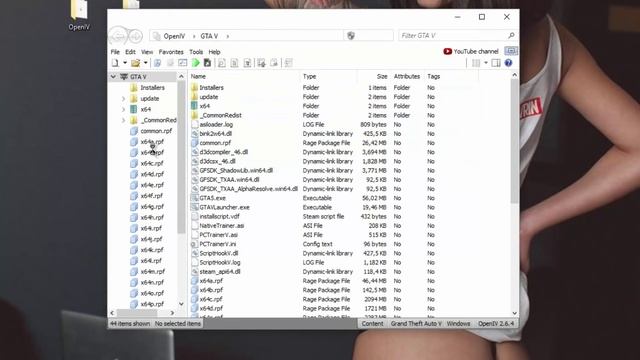640x360 pixels.
Task: Open the view mode dropdown arrow
Action: pos(486,63)
